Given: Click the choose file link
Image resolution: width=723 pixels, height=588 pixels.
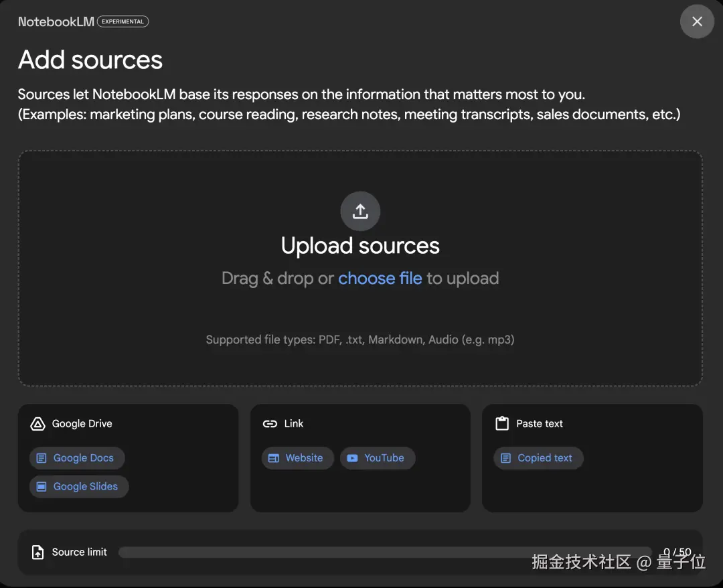Looking at the screenshot, I should pos(380,278).
